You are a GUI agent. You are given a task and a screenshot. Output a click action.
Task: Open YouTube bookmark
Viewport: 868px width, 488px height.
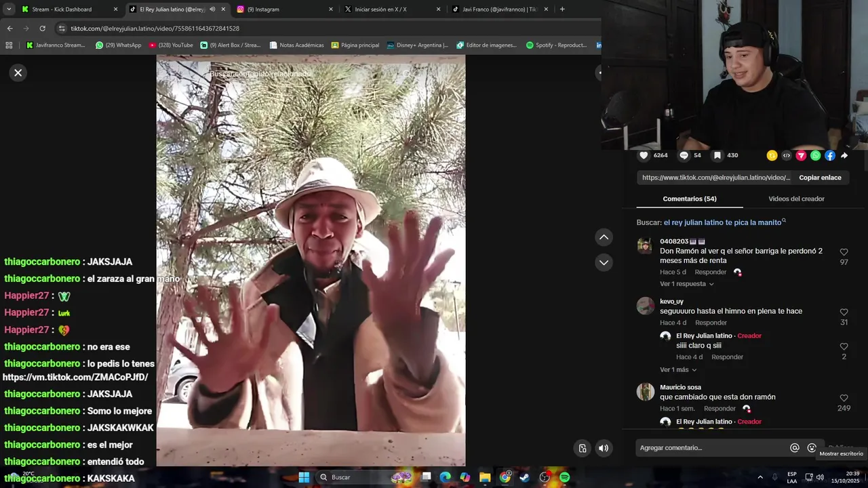click(x=171, y=45)
